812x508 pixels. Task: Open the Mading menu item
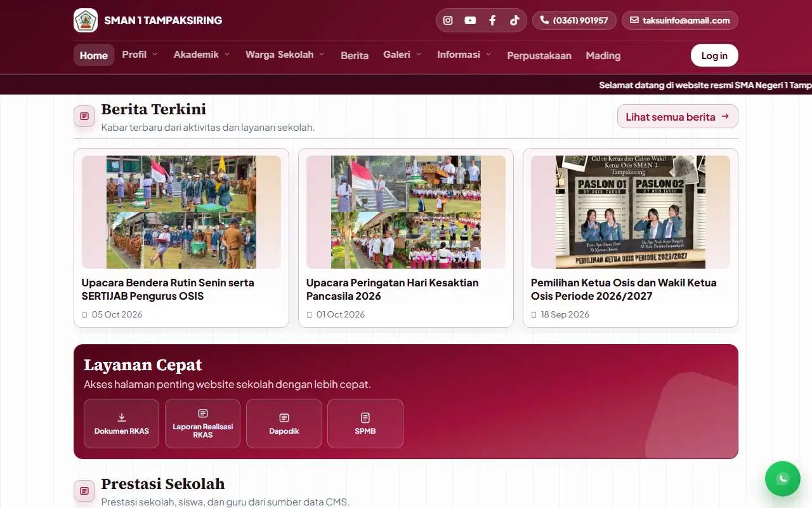(x=603, y=55)
